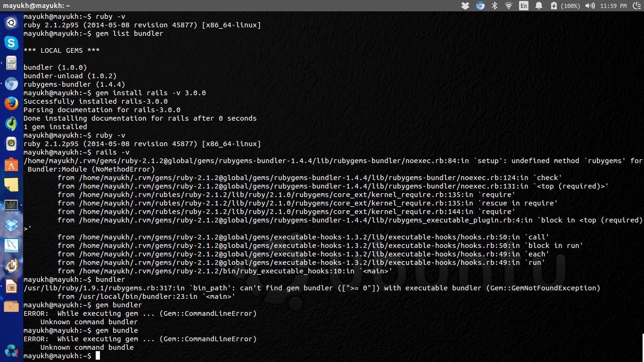Open Dropbox from the launcher
This screenshot has height=362, width=644.
(11, 225)
